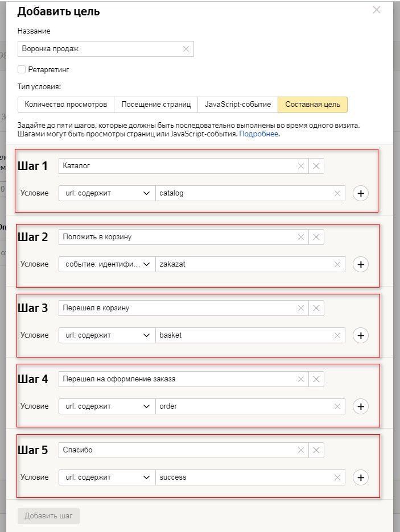Viewport: 400px width, 532px height.
Task: Add a condition to step 2
Action: (360, 264)
